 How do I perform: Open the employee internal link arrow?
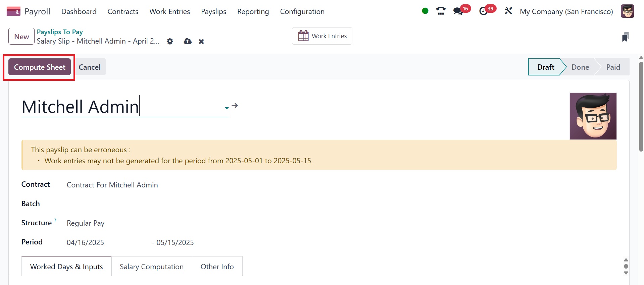235,106
